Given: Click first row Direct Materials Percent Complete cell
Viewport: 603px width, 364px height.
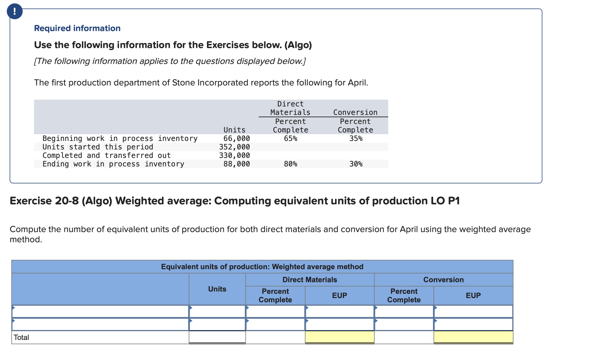Looking at the screenshot, I should click(x=275, y=312).
